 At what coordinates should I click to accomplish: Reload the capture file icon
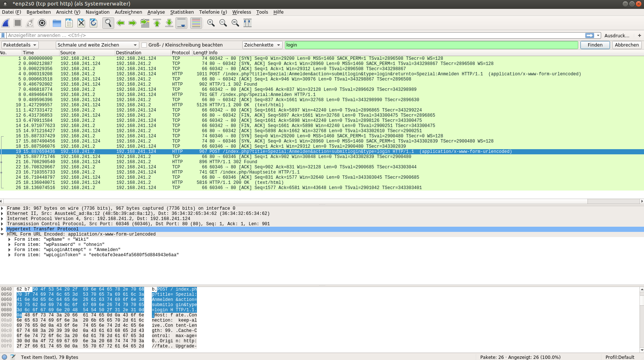pos(93,23)
